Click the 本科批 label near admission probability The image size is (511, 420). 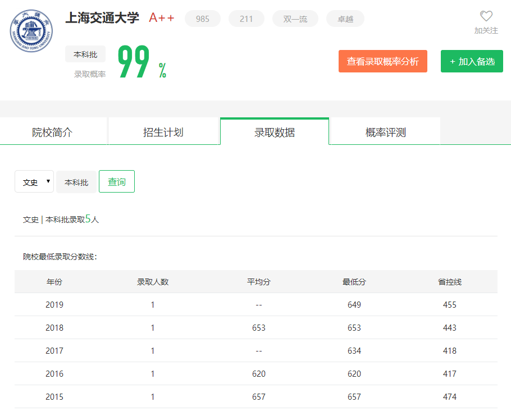coord(85,54)
